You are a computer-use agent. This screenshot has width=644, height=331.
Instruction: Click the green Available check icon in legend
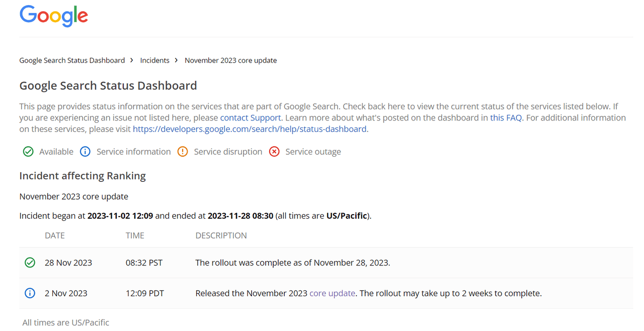28,152
